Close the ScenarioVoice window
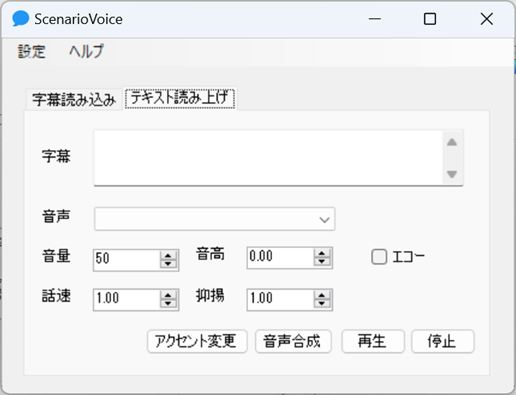 (487, 19)
